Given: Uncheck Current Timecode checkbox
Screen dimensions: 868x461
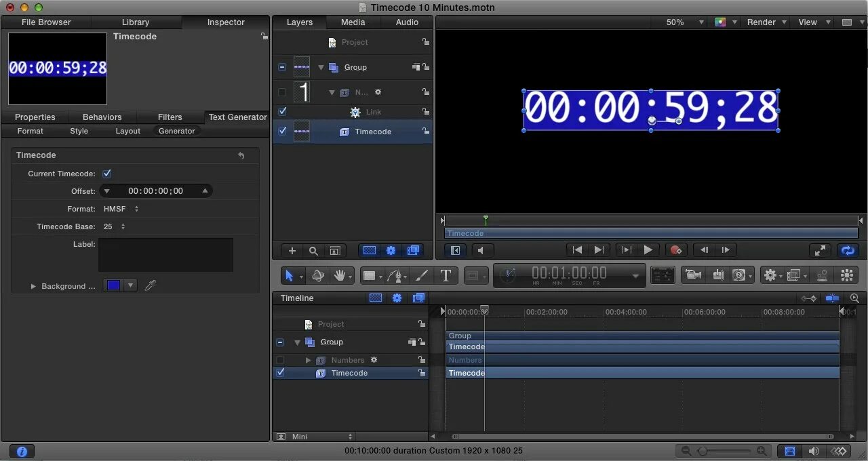Looking at the screenshot, I should (106, 174).
